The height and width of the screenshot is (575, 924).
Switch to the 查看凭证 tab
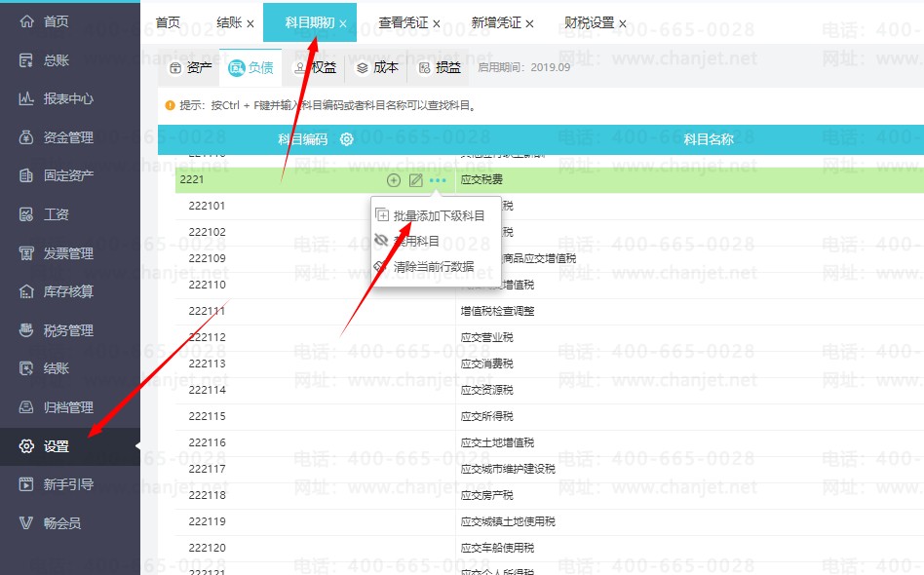pos(404,23)
